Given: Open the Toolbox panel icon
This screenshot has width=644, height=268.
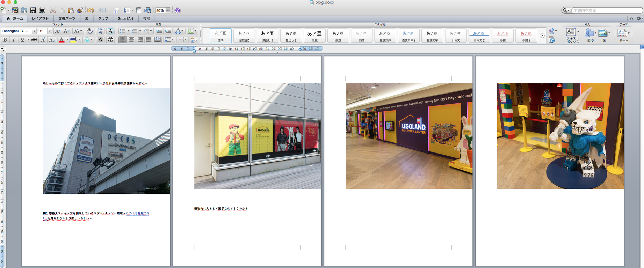Looking at the screenshot, I should (139, 10).
